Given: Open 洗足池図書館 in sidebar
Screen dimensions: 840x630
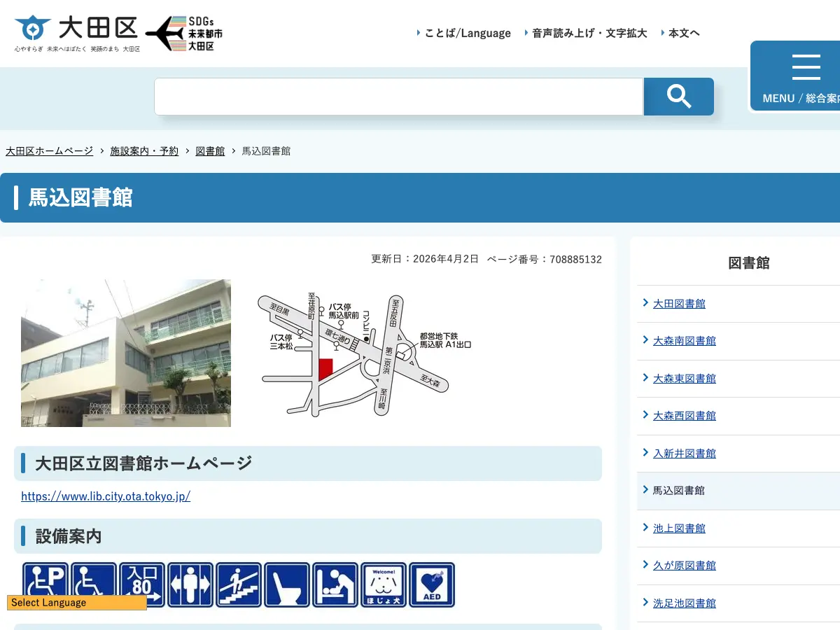Looking at the screenshot, I should tap(685, 603).
